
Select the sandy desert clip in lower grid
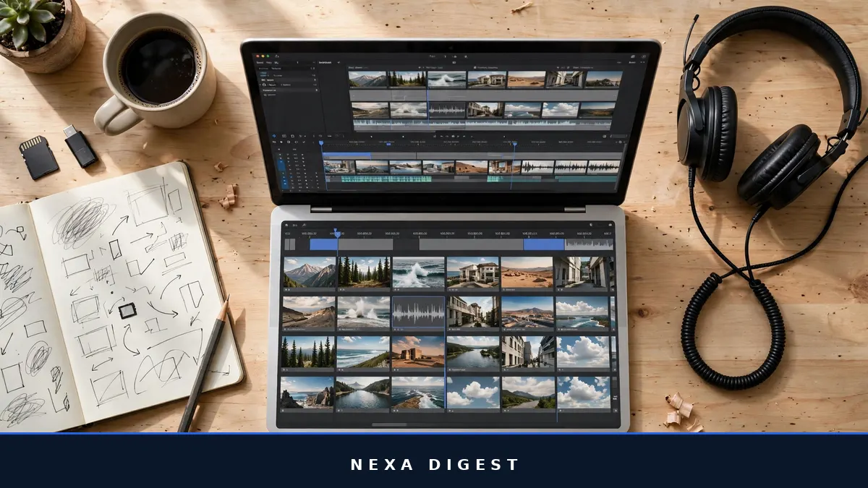pos(527,273)
